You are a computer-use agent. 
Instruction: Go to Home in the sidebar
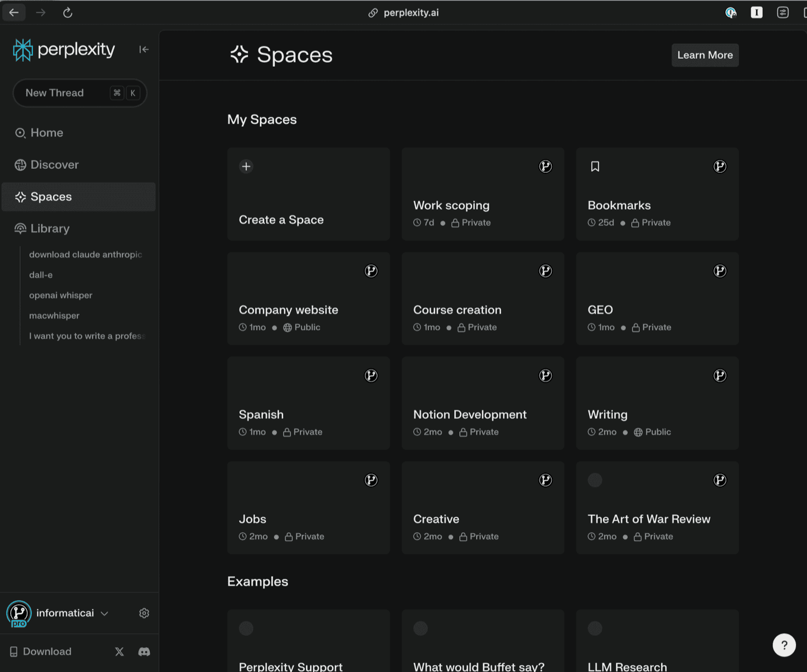78,133
